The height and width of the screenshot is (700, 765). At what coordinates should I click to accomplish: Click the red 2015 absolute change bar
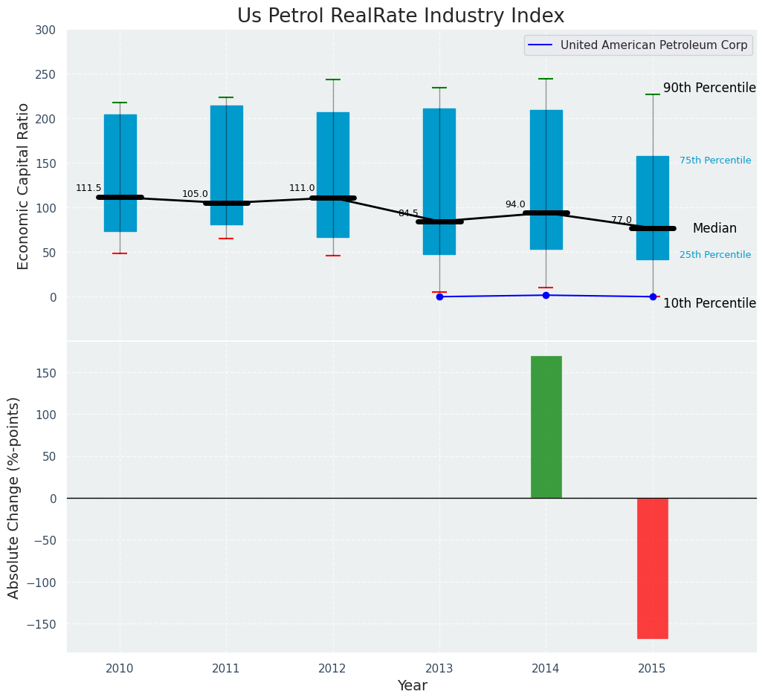[x=652, y=568]
